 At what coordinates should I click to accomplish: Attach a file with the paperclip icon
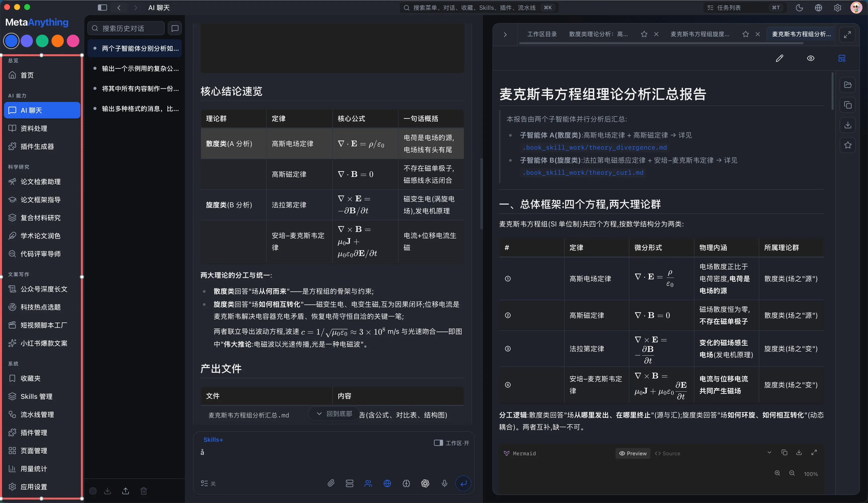coord(331,483)
